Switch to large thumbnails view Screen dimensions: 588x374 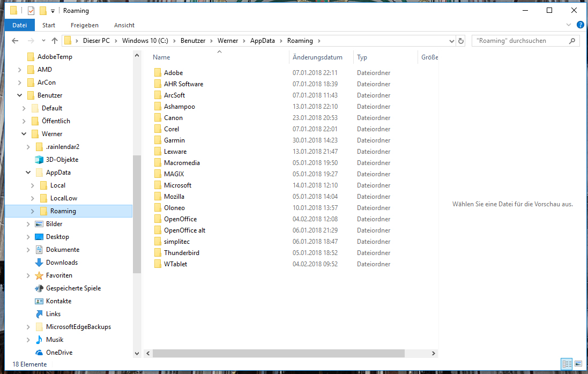point(578,364)
